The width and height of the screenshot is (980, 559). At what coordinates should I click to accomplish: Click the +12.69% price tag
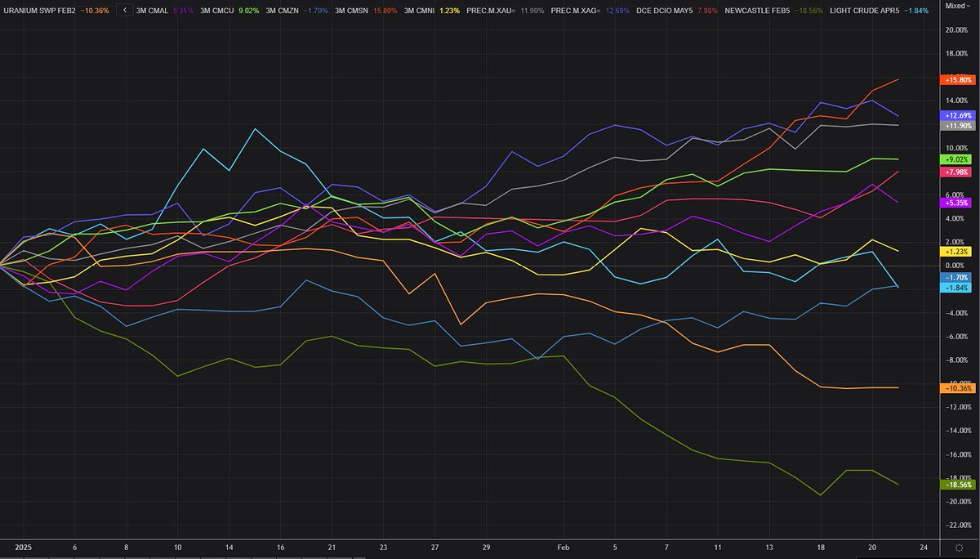[x=957, y=115]
